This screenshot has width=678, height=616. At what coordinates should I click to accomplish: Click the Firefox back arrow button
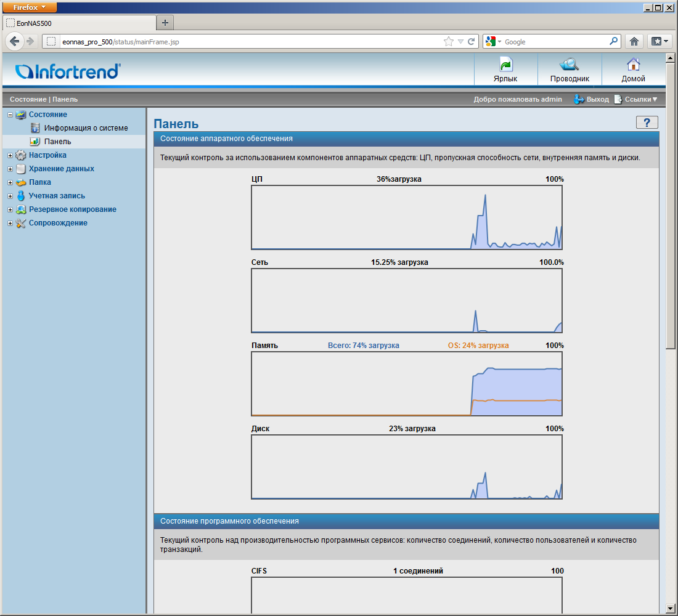point(15,41)
